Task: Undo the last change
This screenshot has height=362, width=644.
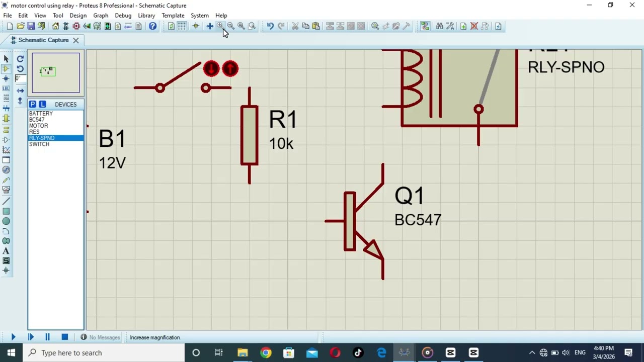Action: [270, 26]
